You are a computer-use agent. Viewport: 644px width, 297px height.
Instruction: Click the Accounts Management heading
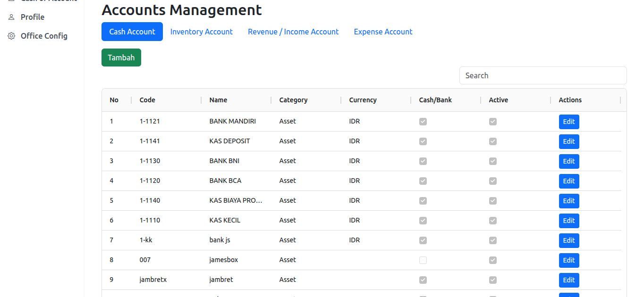[182, 10]
